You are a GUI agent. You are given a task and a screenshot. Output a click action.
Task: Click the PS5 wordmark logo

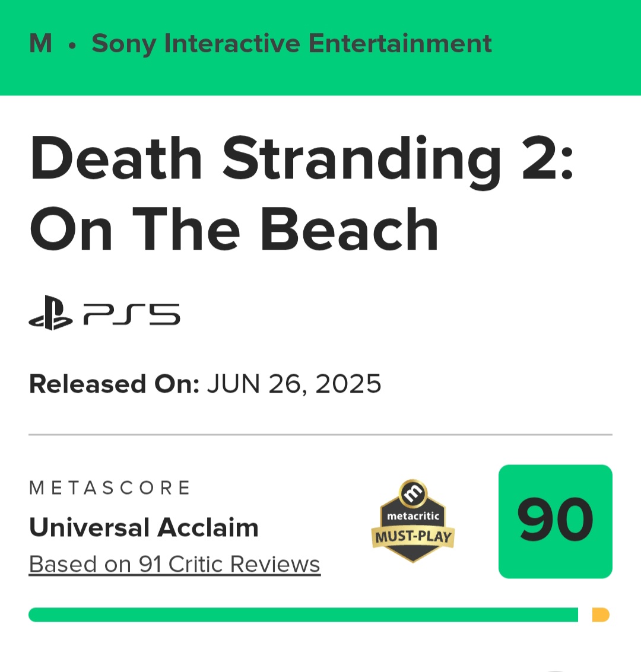pos(131,314)
